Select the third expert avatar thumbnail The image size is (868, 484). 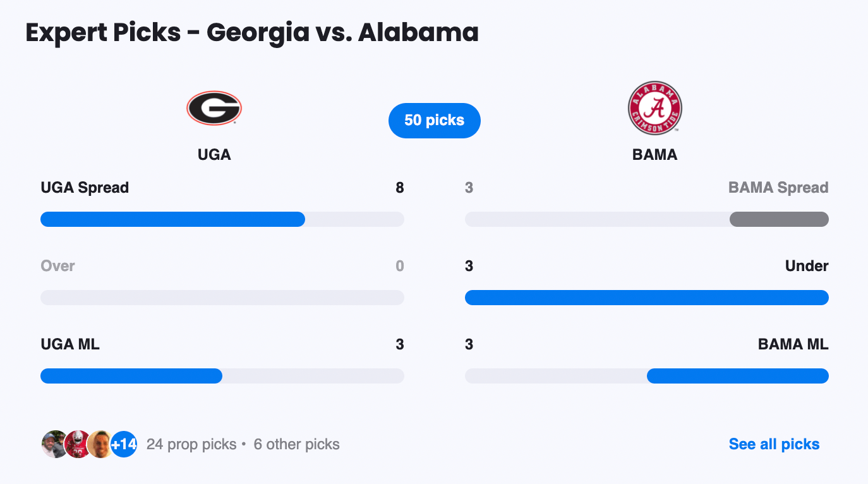coord(99,444)
